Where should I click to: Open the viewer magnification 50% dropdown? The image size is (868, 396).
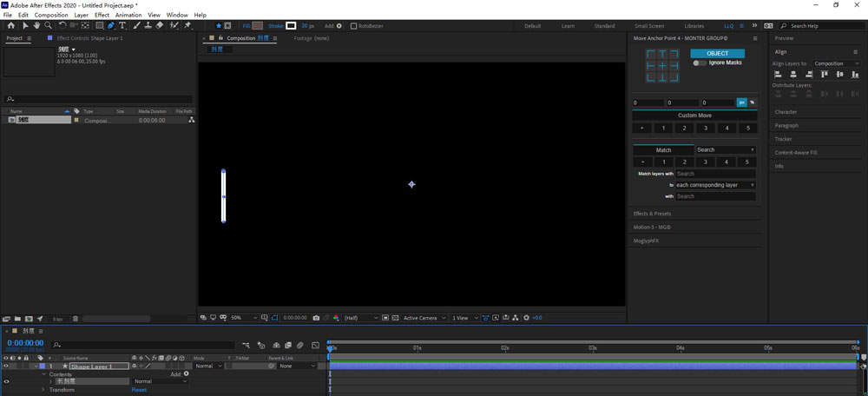click(241, 318)
